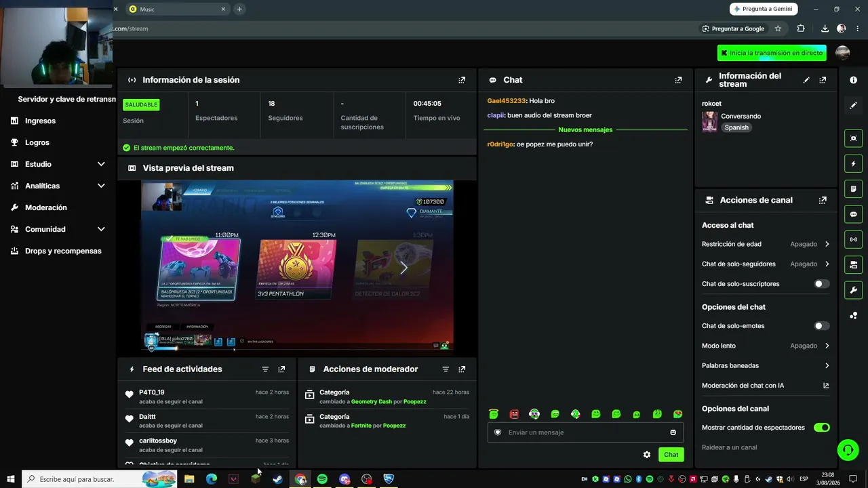
Task: Send message with the green Chat button
Action: (x=671, y=455)
